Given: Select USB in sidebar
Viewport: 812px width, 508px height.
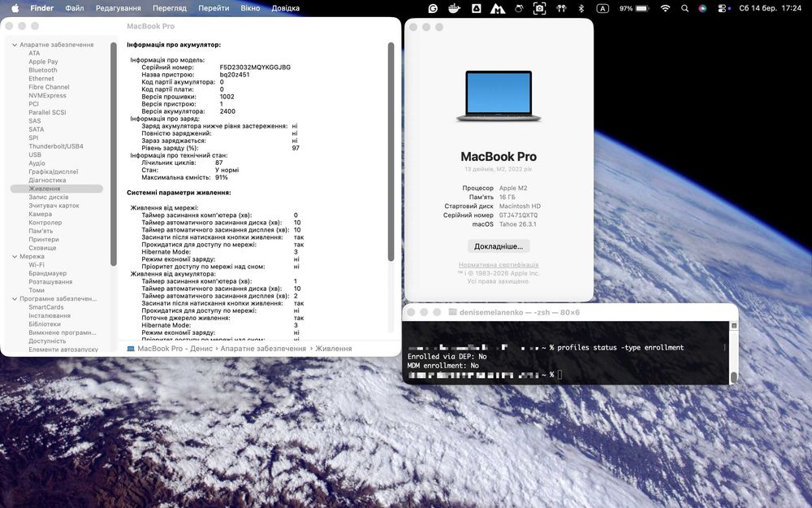Looking at the screenshot, I should [x=35, y=154].
